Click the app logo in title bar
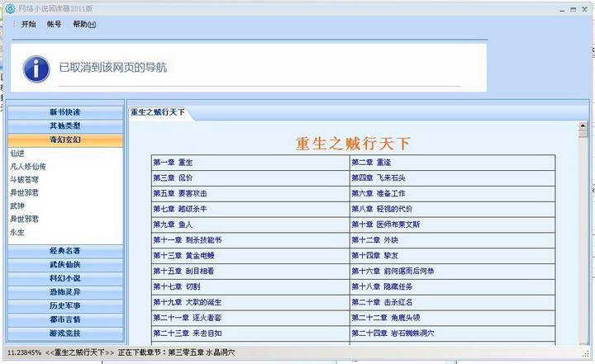595x364 pixels. click(11, 8)
